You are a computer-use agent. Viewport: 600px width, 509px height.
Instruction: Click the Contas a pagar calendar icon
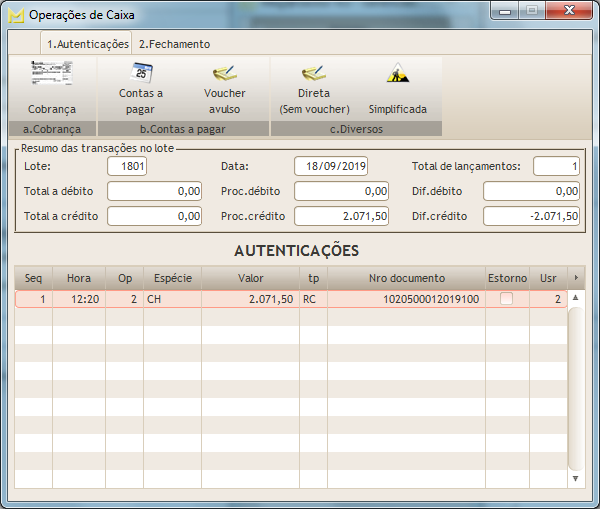tap(142, 74)
